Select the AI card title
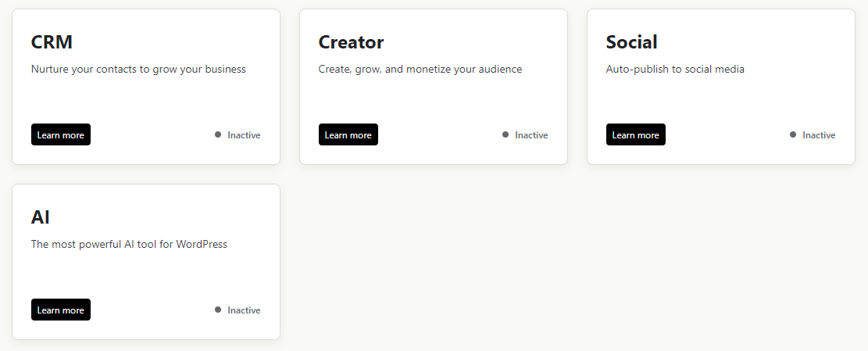The width and height of the screenshot is (868, 351). 41,217
